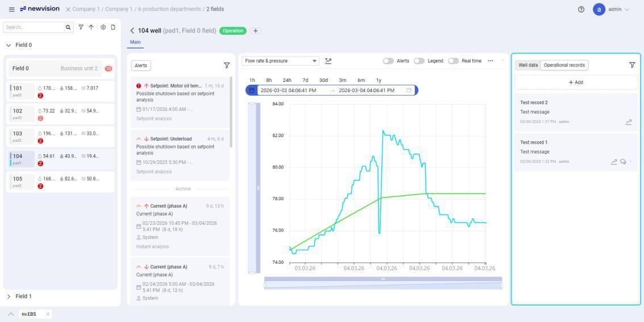Toggle the Real time switch
The height and width of the screenshot is (322, 644).
tap(453, 61)
